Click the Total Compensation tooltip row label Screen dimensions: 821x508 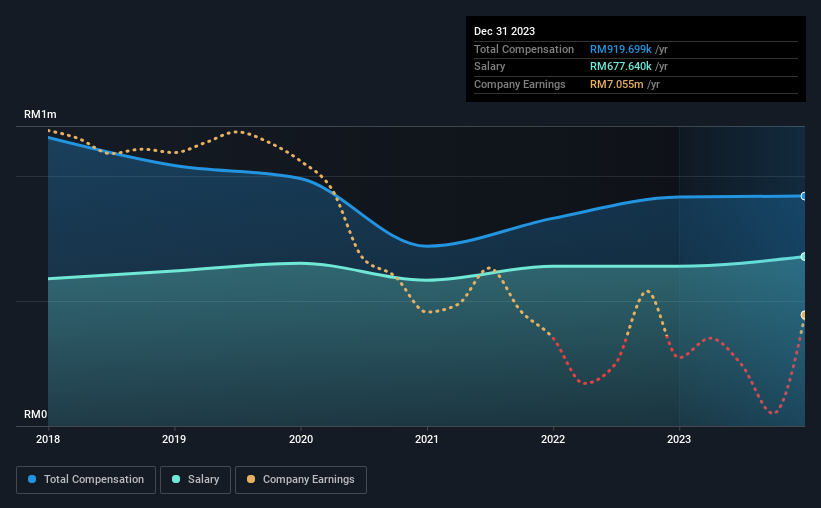point(524,49)
